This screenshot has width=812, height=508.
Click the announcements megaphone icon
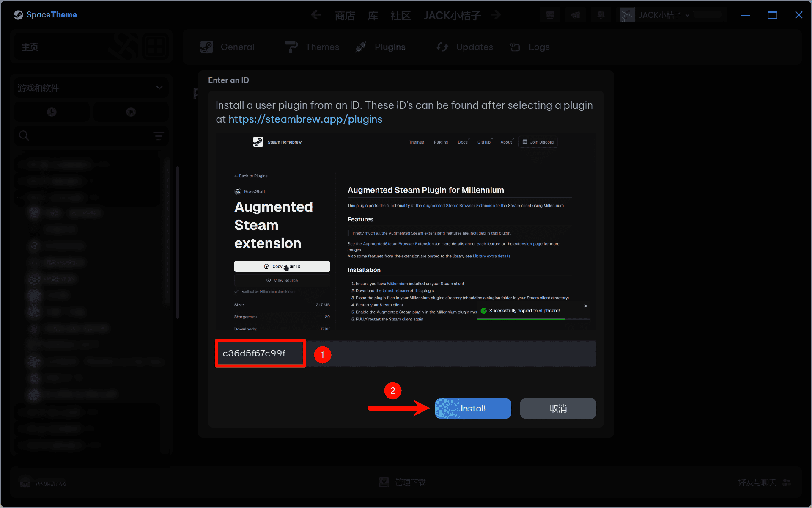point(575,15)
